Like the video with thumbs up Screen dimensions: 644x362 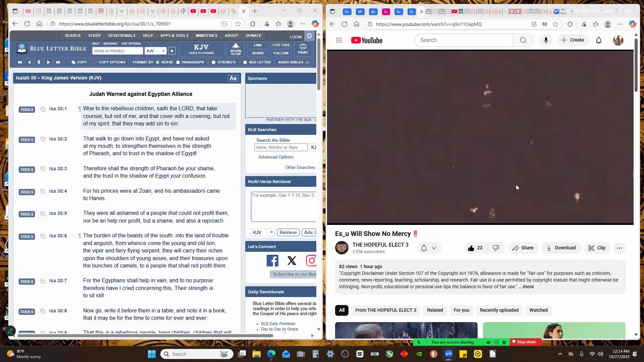pos(471,248)
